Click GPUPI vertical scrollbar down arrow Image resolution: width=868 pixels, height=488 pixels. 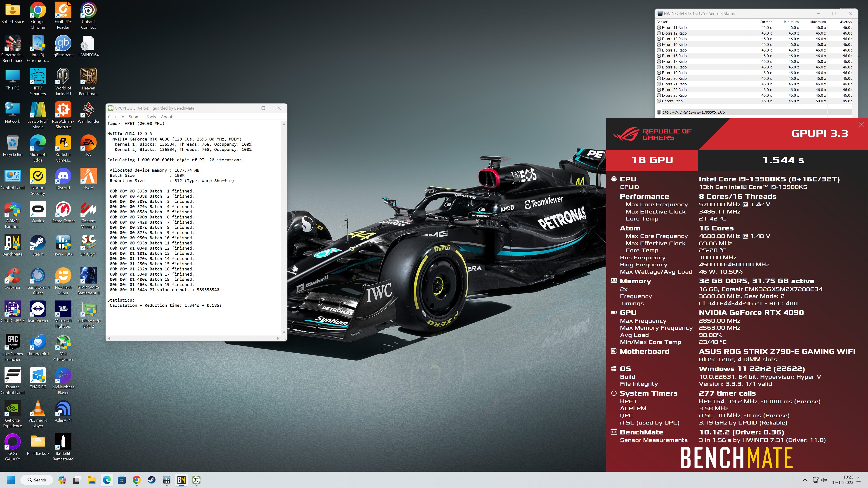point(284,332)
